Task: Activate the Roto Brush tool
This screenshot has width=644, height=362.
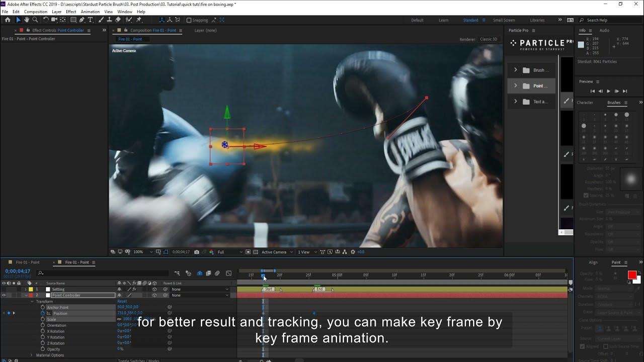Action: click(x=127, y=20)
